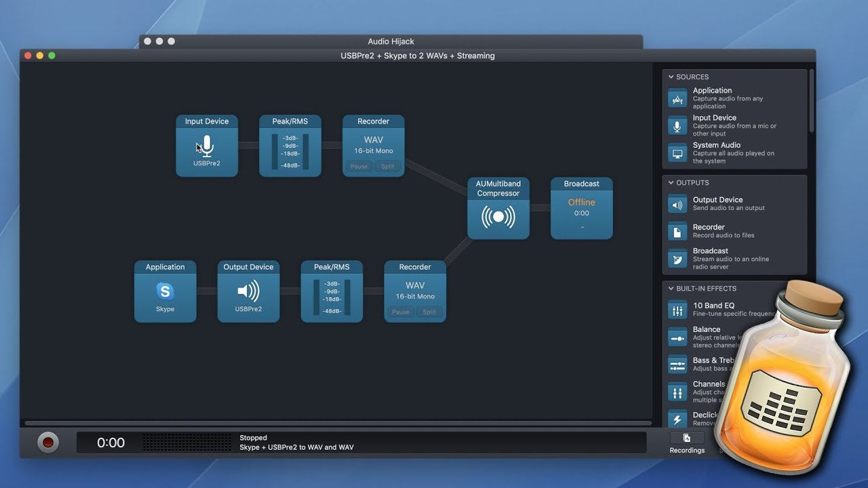Viewport: 868px width, 488px height.
Task: Start the session with the record button
Action: [x=48, y=443]
